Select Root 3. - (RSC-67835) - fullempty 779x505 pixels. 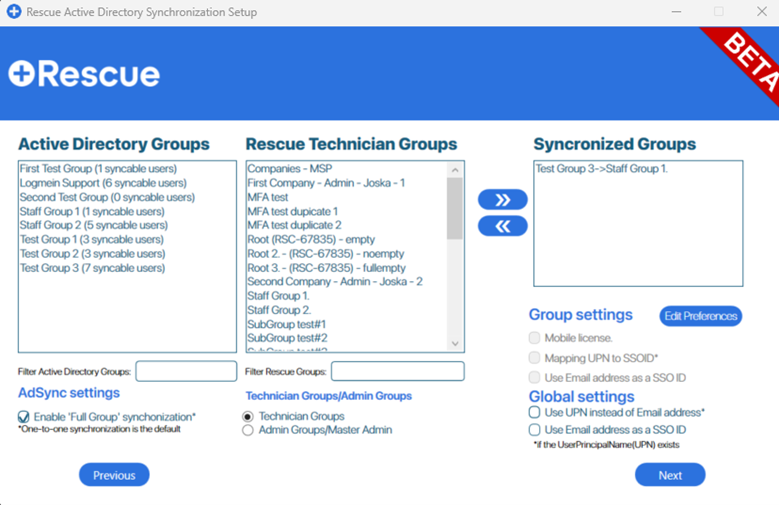327,268
